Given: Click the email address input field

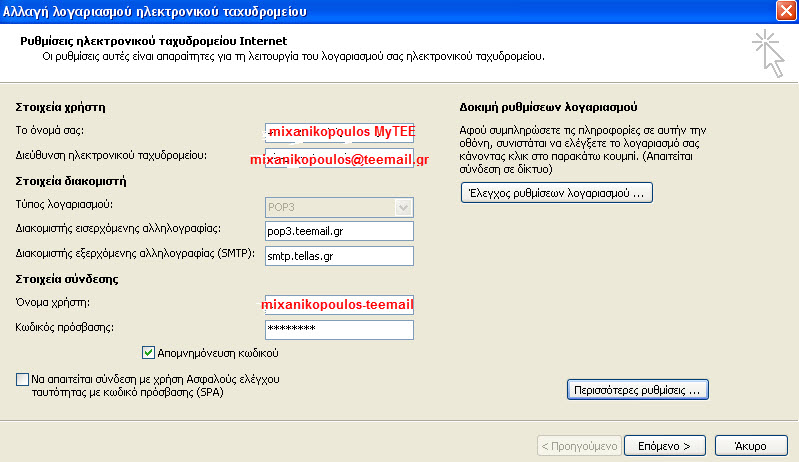Looking at the screenshot, I should 339,158.
